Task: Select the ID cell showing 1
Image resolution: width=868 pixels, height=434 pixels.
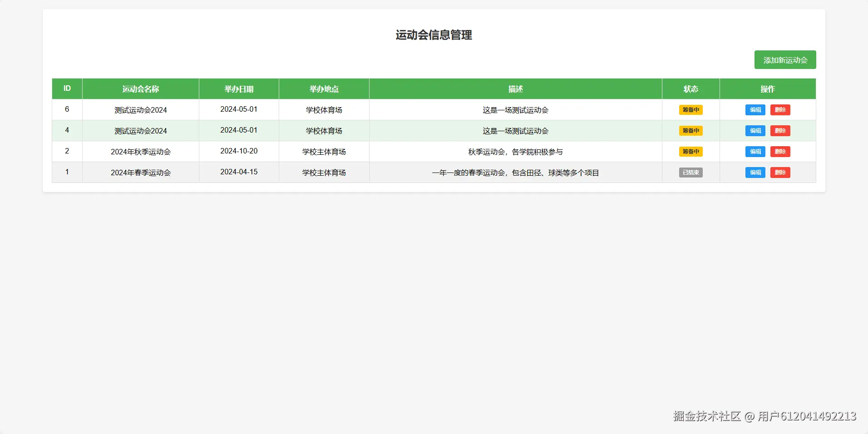Action: 67,172
